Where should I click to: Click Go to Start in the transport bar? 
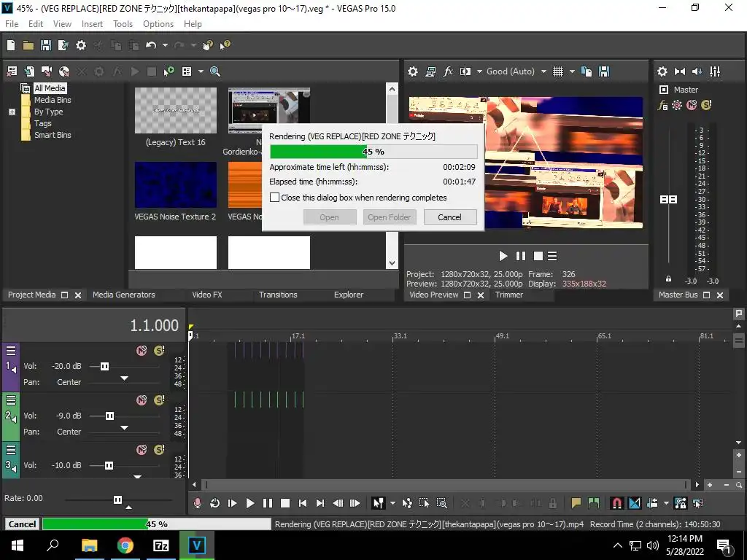pyautogui.click(x=303, y=503)
